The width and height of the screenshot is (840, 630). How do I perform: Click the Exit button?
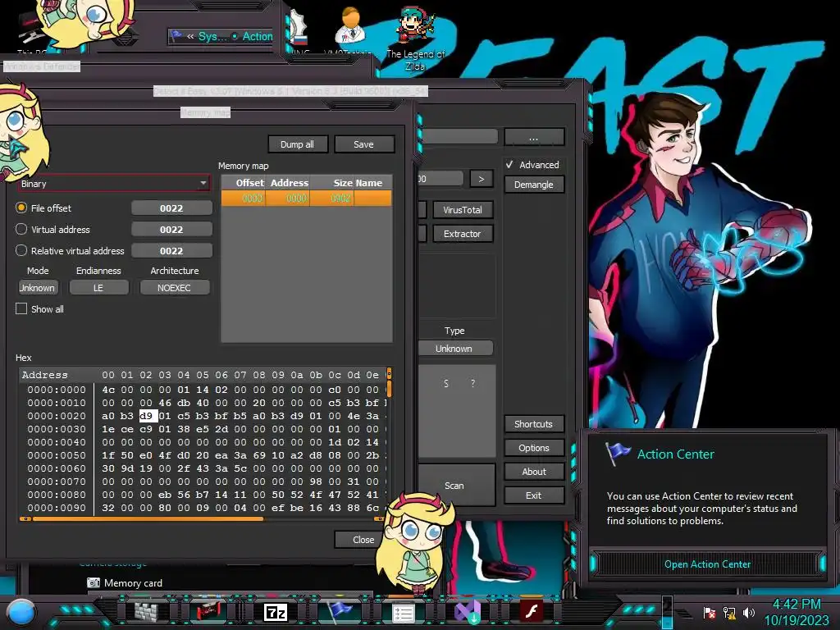pos(533,495)
